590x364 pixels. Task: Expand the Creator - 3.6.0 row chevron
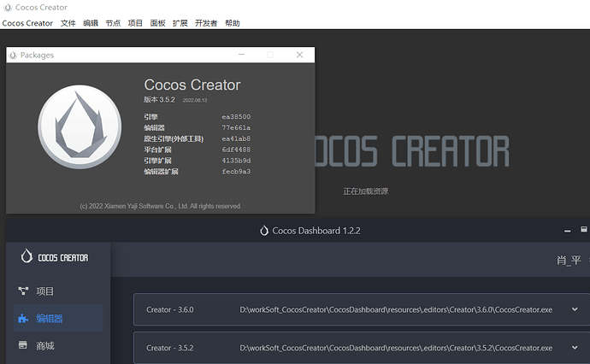(575, 309)
